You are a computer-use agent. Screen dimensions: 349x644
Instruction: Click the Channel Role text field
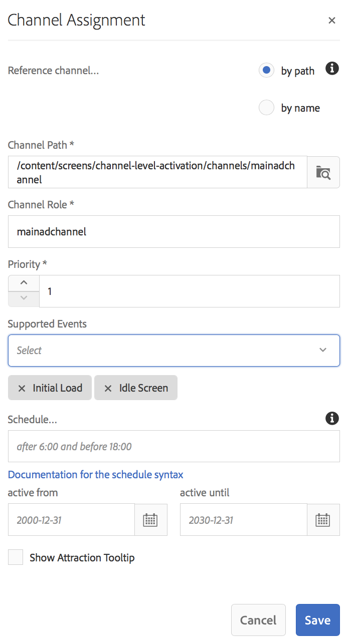click(174, 232)
